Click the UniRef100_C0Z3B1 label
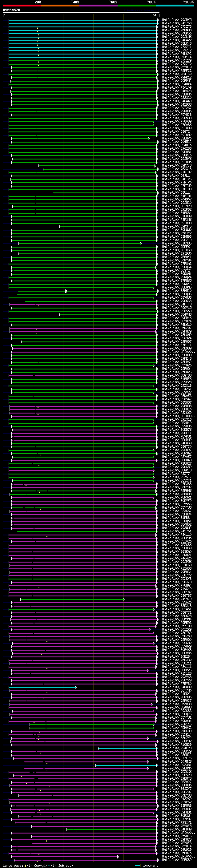 177,765
